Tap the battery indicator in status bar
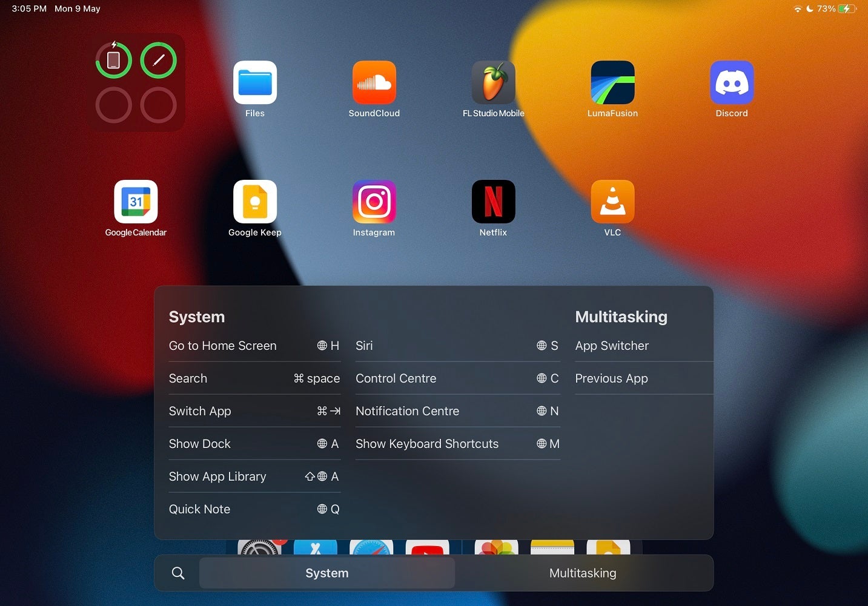Screen dimensions: 868x606 pos(847,8)
